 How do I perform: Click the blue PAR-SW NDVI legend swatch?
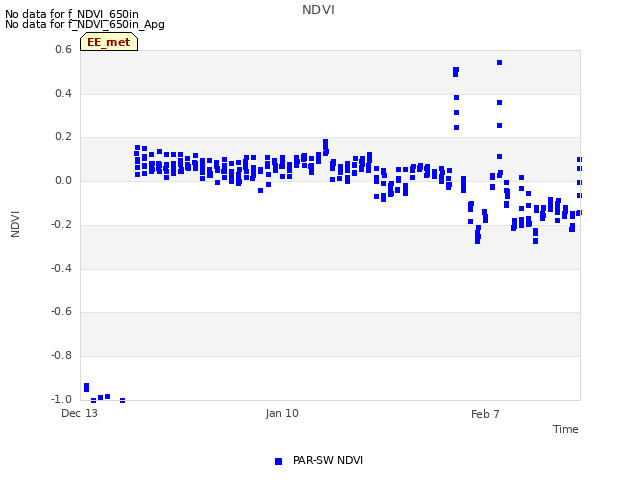[x=278, y=461]
